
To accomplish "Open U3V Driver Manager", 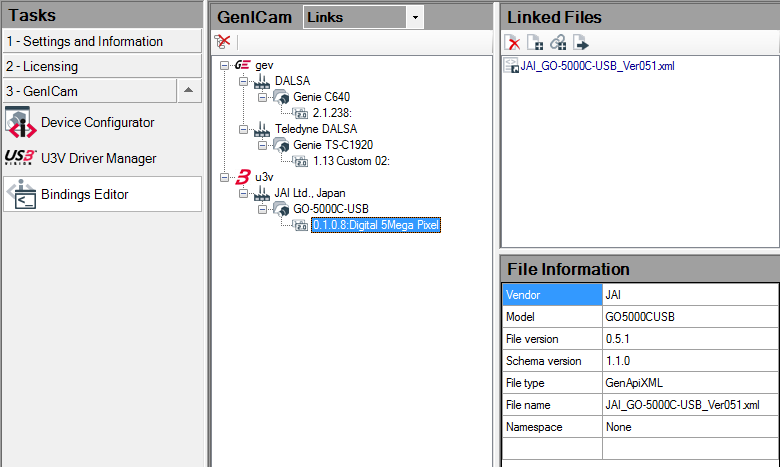I will tap(98, 158).
